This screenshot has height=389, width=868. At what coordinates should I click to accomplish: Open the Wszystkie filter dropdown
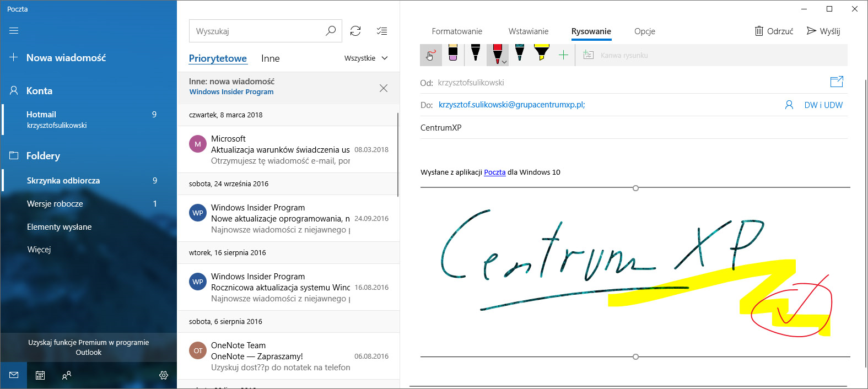tap(366, 58)
